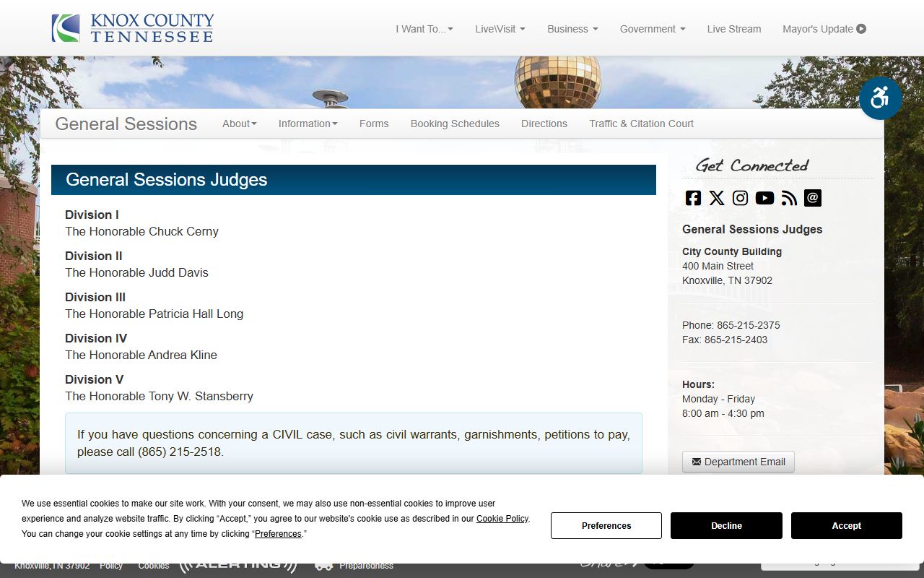Select The Honorable Patricia Hall Long
This screenshot has height=578, width=924.
(x=154, y=314)
